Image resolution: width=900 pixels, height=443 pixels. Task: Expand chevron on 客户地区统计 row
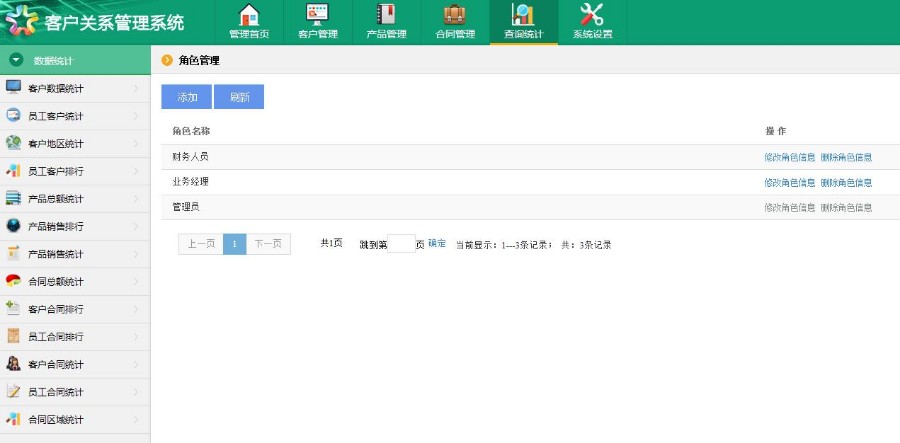pyautogui.click(x=136, y=143)
